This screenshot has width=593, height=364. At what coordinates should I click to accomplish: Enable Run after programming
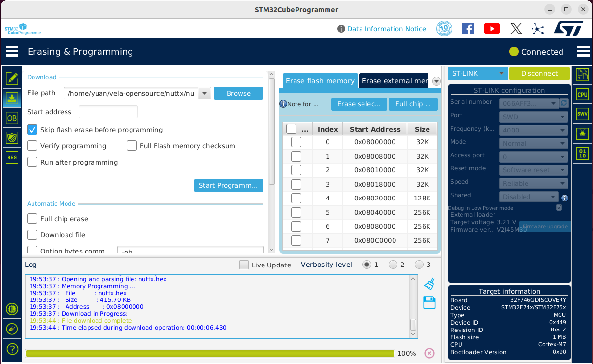pos(32,162)
